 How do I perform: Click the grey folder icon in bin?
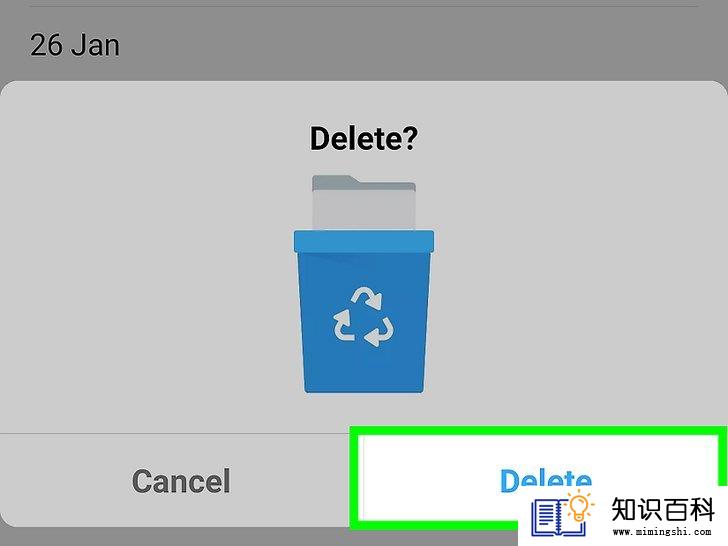coord(364,202)
